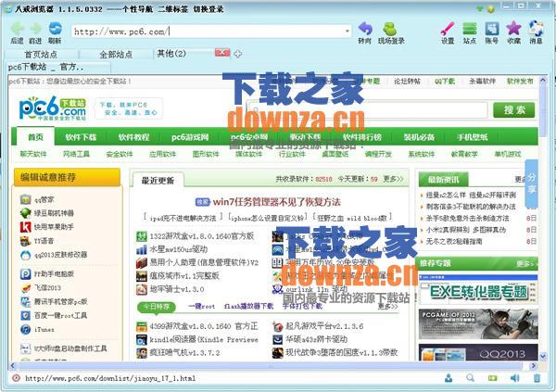Open pc6游戏网 in green nav bar

[x=190, y=137]
